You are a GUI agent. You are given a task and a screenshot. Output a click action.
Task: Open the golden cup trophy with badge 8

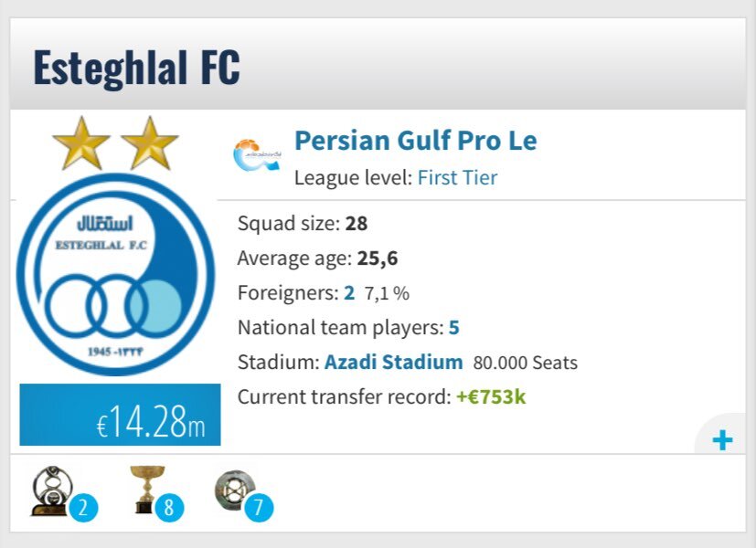(146, 490)
